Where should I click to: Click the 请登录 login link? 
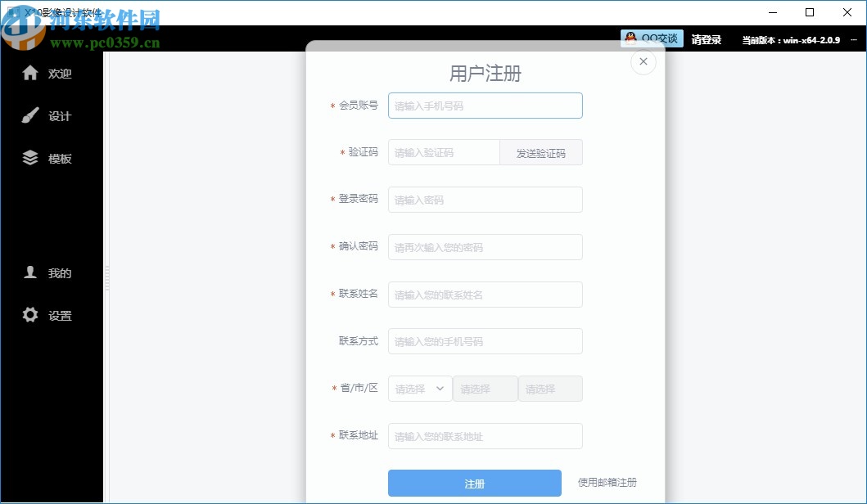point(707,38)
